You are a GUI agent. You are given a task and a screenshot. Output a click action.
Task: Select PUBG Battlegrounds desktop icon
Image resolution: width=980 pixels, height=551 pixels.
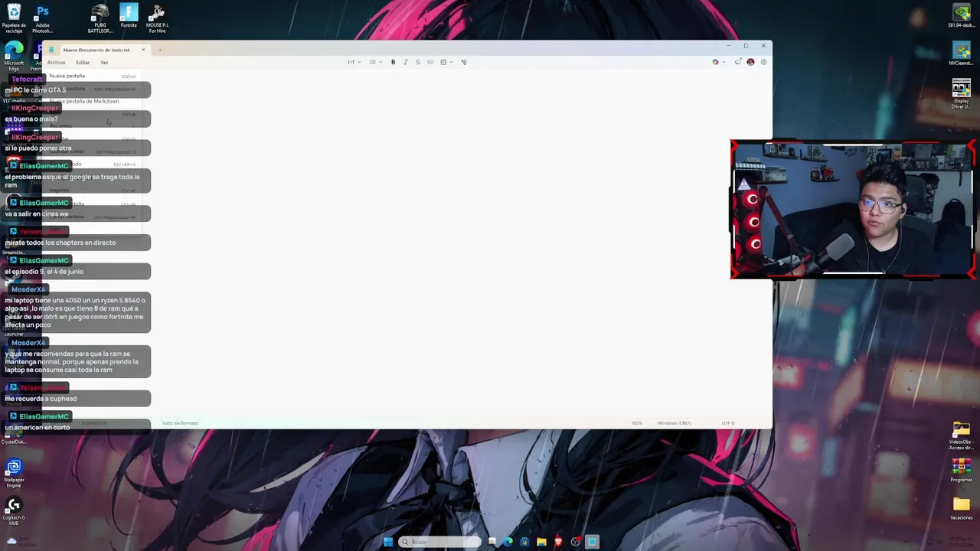coord(100,19)
